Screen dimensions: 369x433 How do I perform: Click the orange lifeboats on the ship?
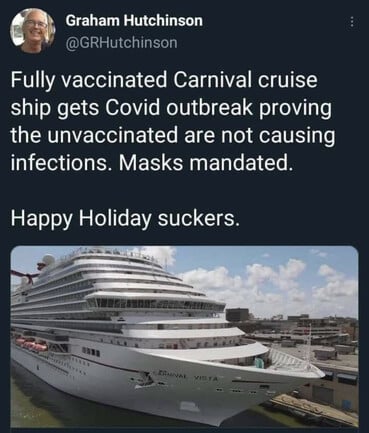click(x=32, y=345)
